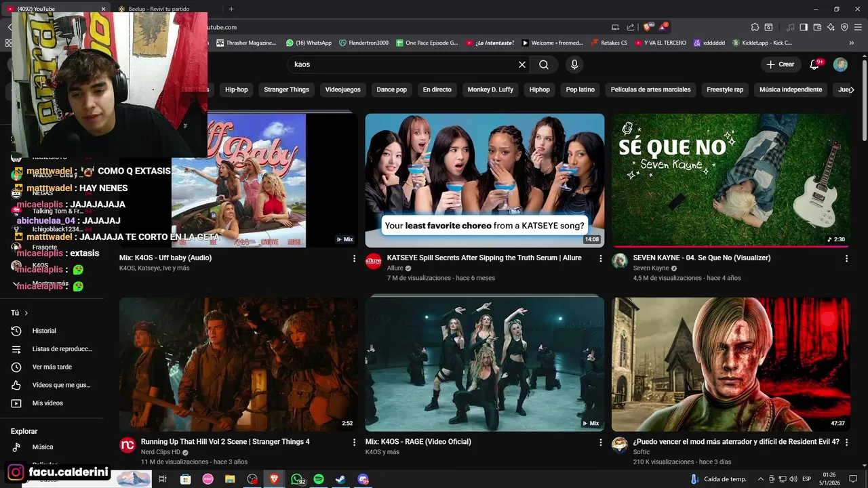Open the YouTube account avatar menu
The width and height of the screenshot is (868, 488).
pos(840,64)
